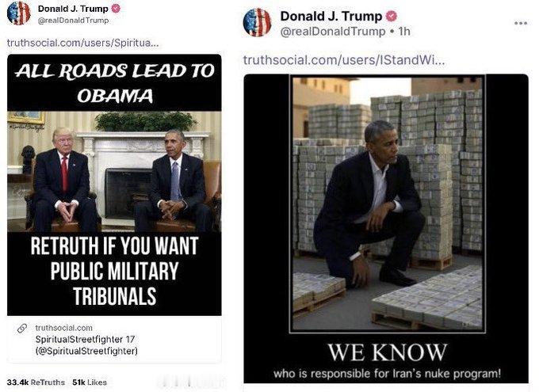Screen dimensions: 539x392
Task: Click the truthsocial.com domain in preview card
Action: [64, 328]
